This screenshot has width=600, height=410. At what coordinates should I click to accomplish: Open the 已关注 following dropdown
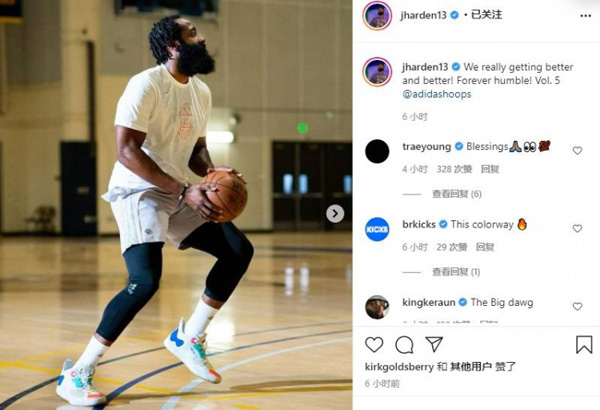pos(486,15)
